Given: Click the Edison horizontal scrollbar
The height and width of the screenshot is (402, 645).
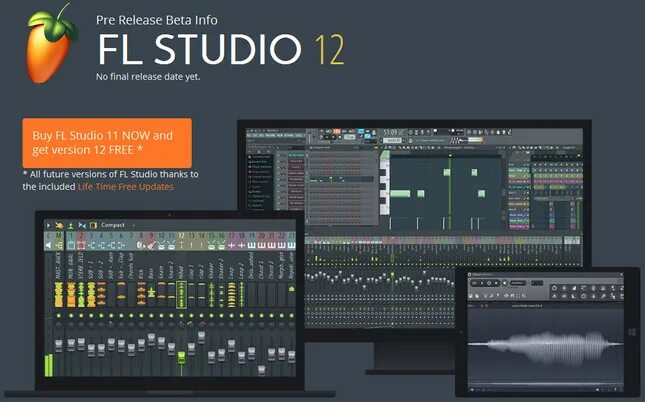Looking at the screenshot, I should click(545, 383).
